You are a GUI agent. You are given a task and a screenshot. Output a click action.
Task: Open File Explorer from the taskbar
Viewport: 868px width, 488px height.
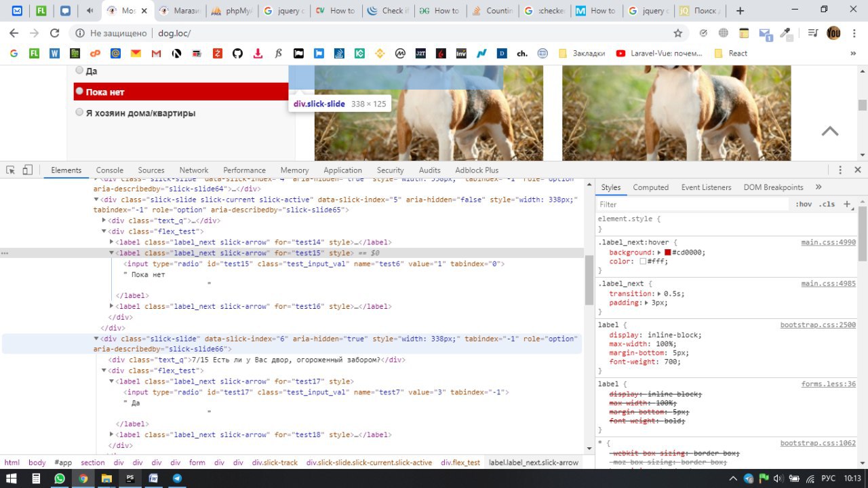pyautogui.click(x=106, y=478)
